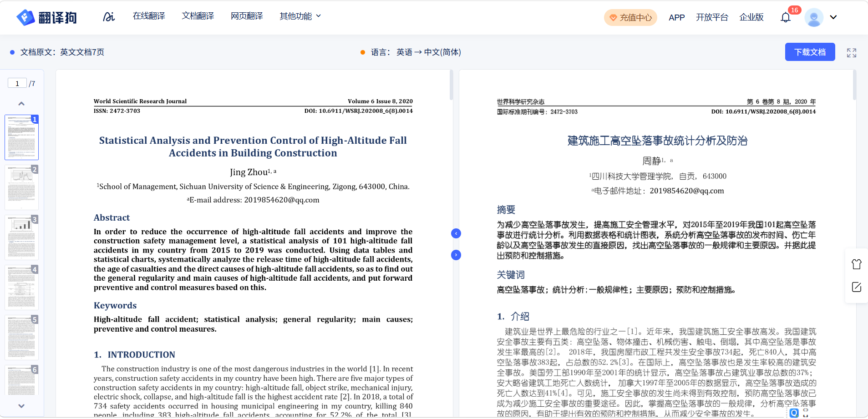Click the right arrow panel divider toggle
868x419 pixels.
(x=456, y=255)
